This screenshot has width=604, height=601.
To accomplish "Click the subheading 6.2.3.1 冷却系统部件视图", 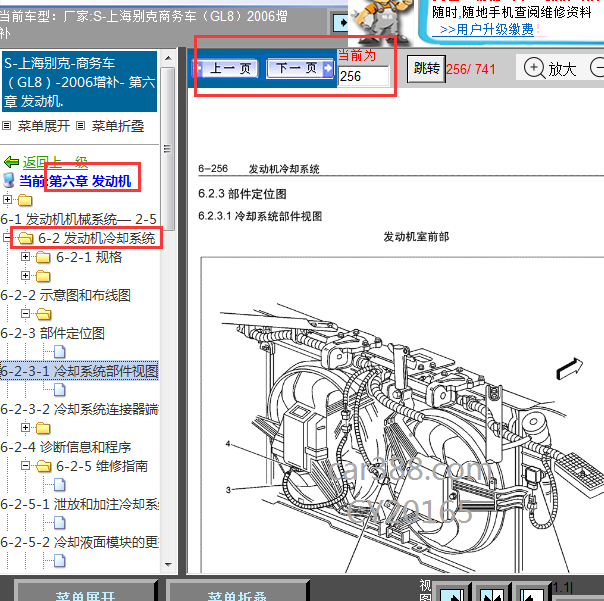I will click(260, 216).
